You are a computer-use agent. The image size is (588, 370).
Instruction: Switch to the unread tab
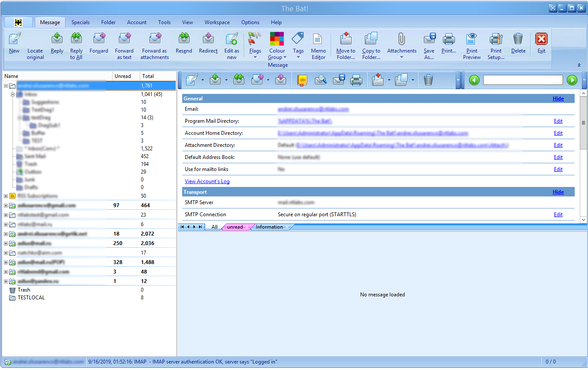tap(235, 227)
